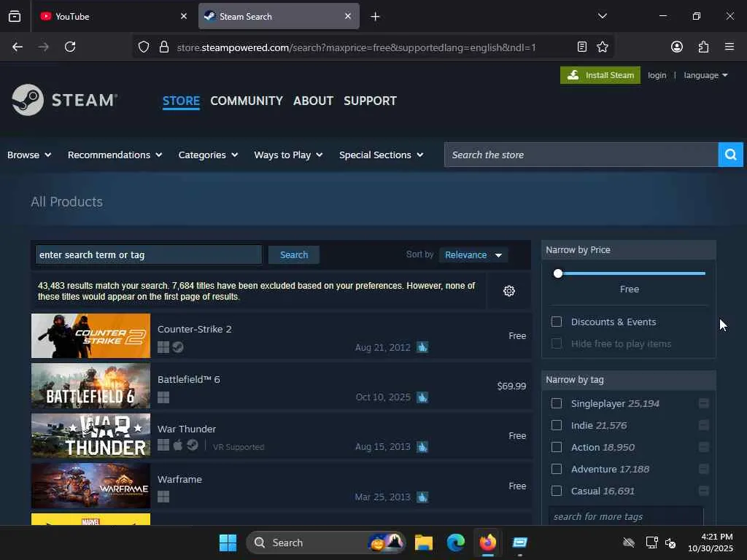
Task: Open the COMMUNITY menu
Action: (247, 101)
